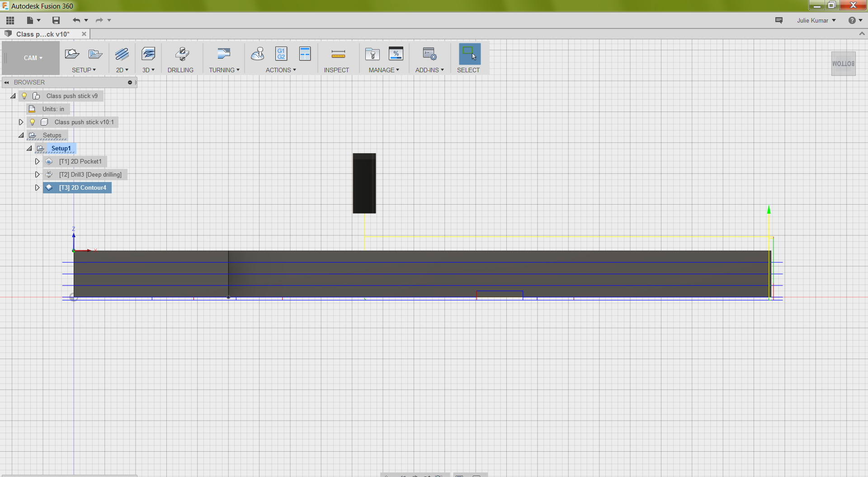Select the Class push stick v10:1 component
Image resolution: width=868 pixels, height=477 pixels.
click(x=84, y=122)
